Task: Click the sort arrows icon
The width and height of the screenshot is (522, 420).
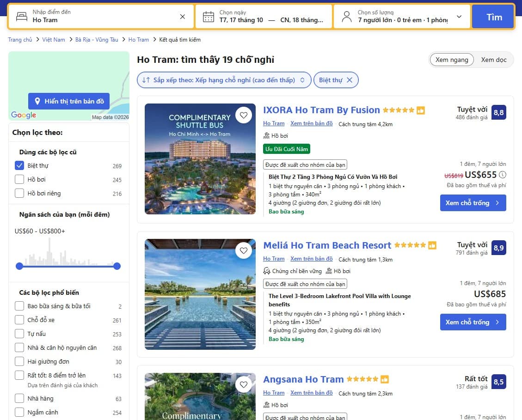Action: click(146, 80)
